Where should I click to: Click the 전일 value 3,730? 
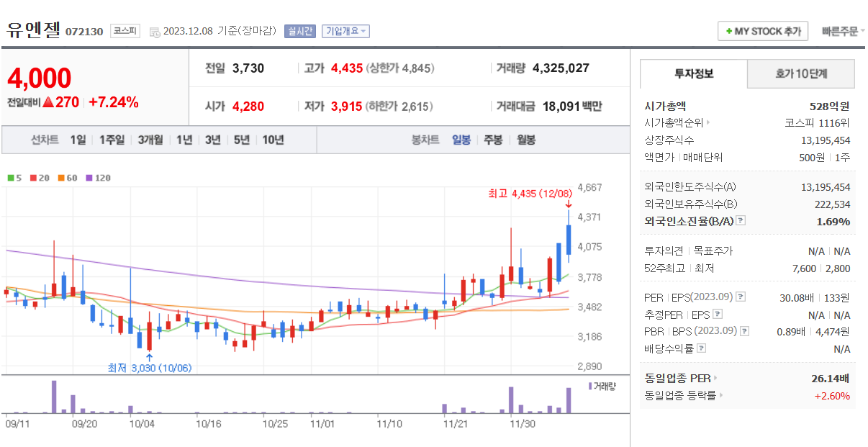tap(248, 68)
